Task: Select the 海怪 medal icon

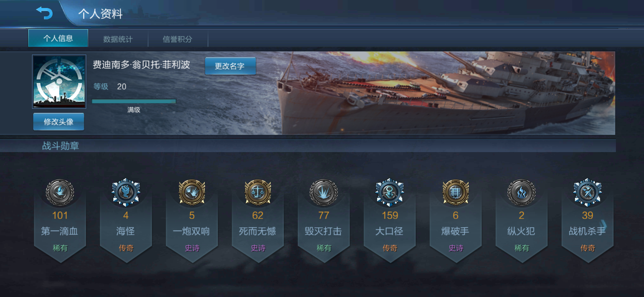Action: 126,192
